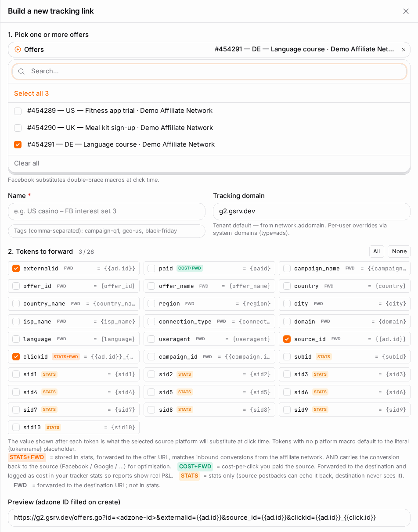The height and width of the screenshot is (532, 418).
Task: Uncheck the source_id token
Action: (287, 339)
